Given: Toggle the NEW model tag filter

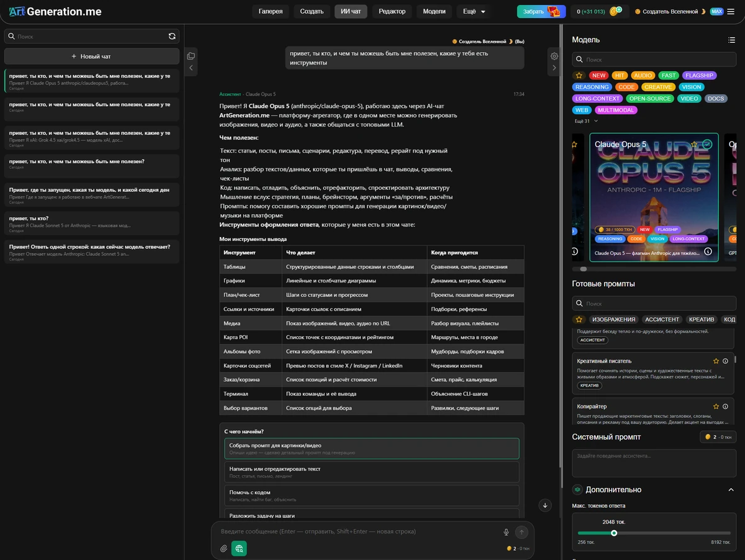Looking at the screenshot, I should click(599, 76).
